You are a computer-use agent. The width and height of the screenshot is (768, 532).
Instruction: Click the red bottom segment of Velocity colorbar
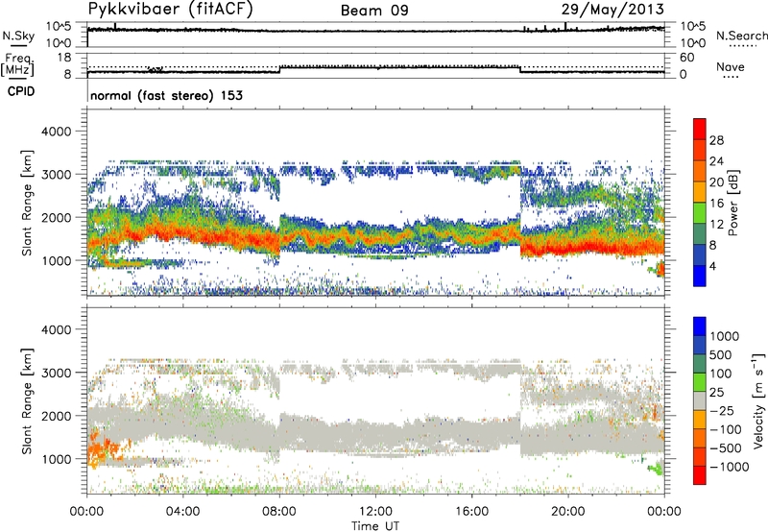point(700,475)
